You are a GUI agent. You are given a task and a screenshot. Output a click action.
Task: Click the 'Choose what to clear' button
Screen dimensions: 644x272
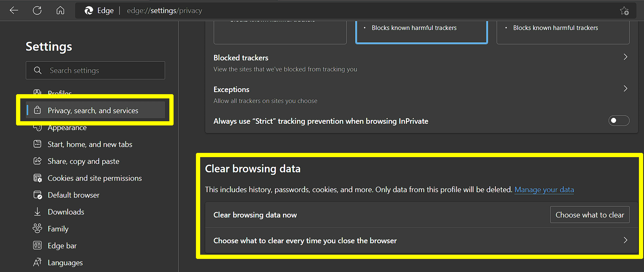point(590,215)
